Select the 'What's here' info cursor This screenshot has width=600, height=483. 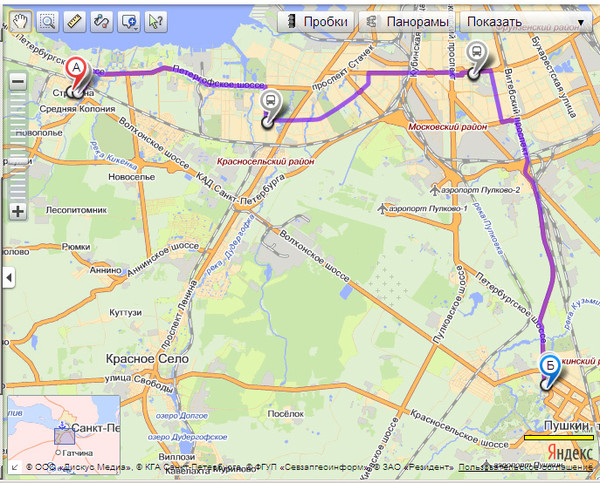point(156,21)
